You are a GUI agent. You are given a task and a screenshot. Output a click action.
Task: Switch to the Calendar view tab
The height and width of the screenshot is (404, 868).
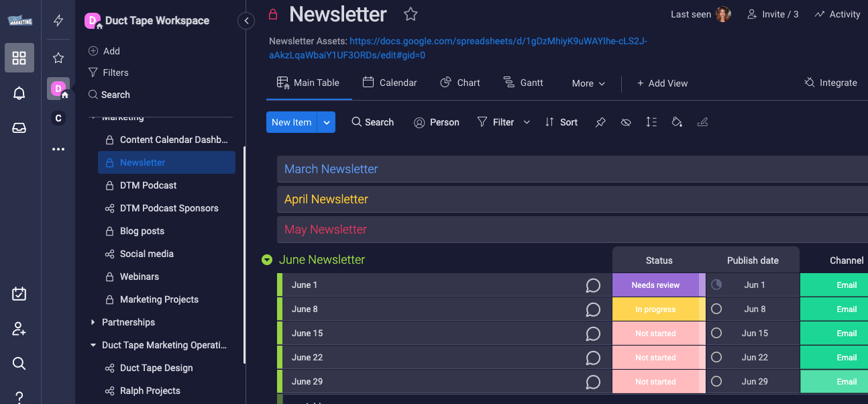390,83
